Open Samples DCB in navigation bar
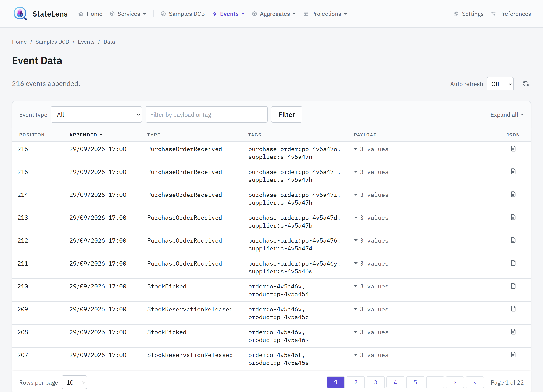 click(x=183, y=14)
